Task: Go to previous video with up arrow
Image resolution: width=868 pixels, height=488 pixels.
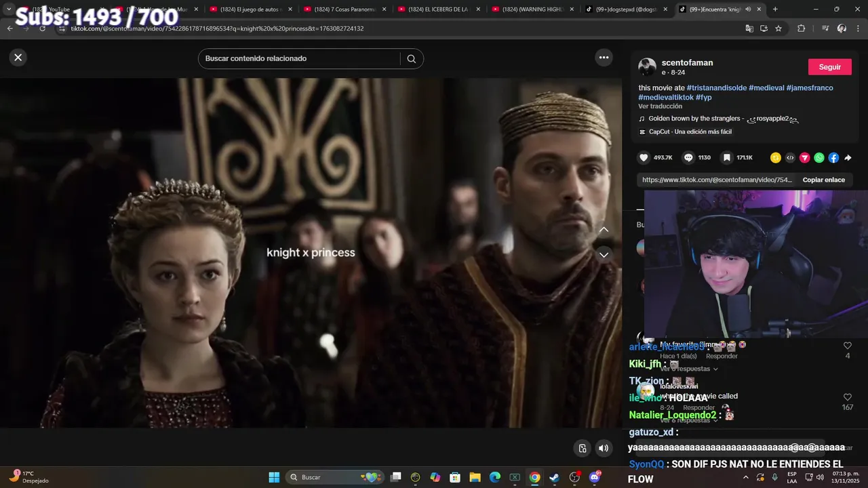Action: click(x=604, y=230)
